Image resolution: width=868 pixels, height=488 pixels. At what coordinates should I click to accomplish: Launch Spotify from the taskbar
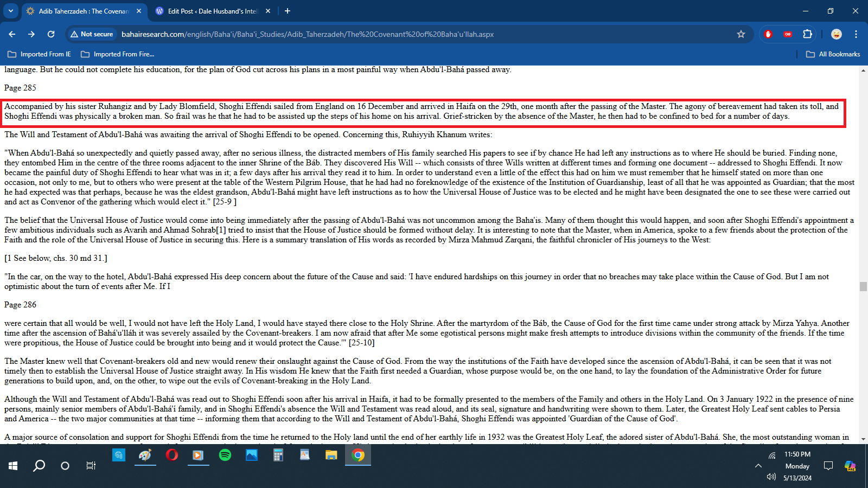225,455
